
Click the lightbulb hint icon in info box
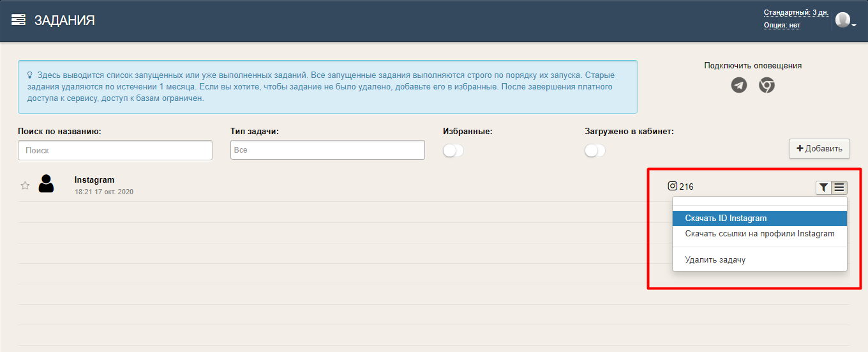[x=29, y=75]
